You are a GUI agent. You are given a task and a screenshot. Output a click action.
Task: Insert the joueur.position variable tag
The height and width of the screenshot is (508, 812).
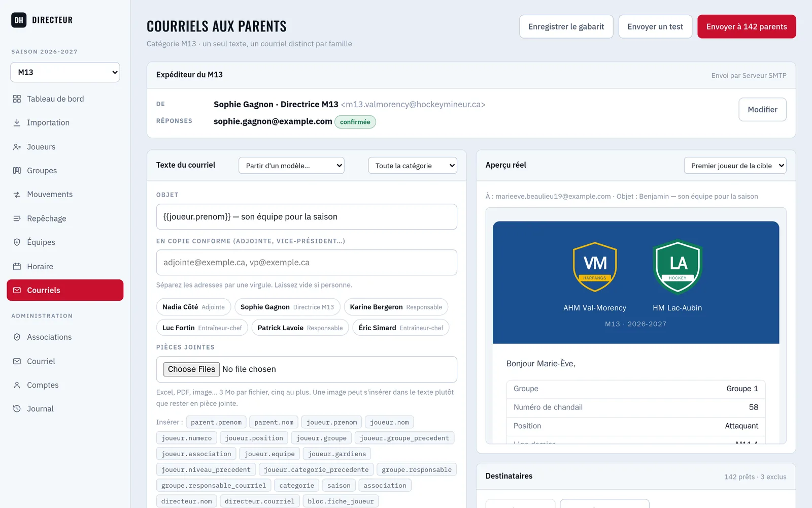coord(254,438)
